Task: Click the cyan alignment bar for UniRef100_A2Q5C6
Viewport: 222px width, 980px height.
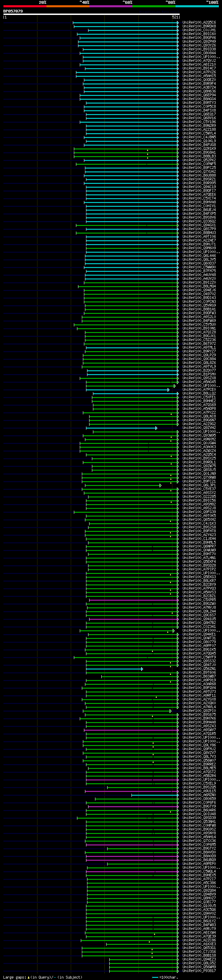Action: pos(126,23)
